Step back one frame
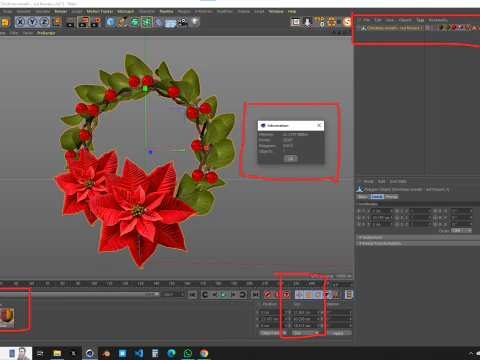This screenshot has width=480, height=360. click(214, 295)
